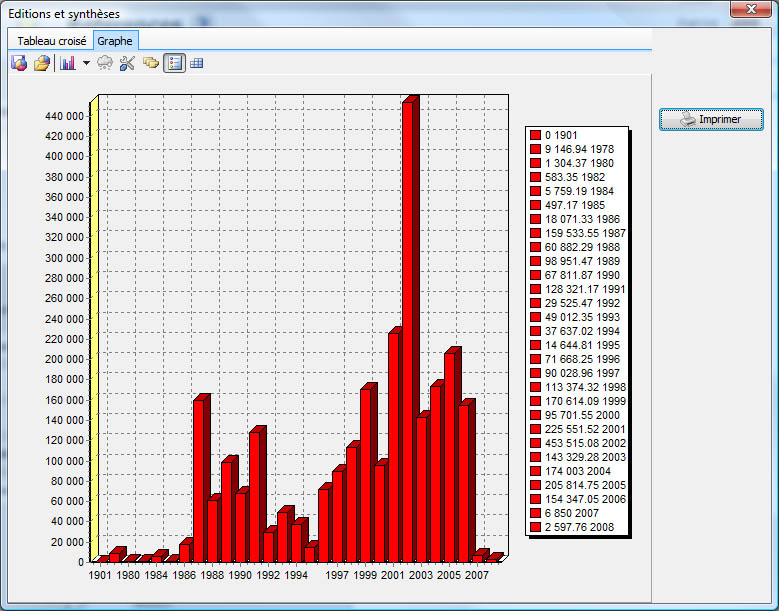Screen dimensions: 779x611
Task: Click legend entry 113 374.32 1998
Action: coord(578,387)
